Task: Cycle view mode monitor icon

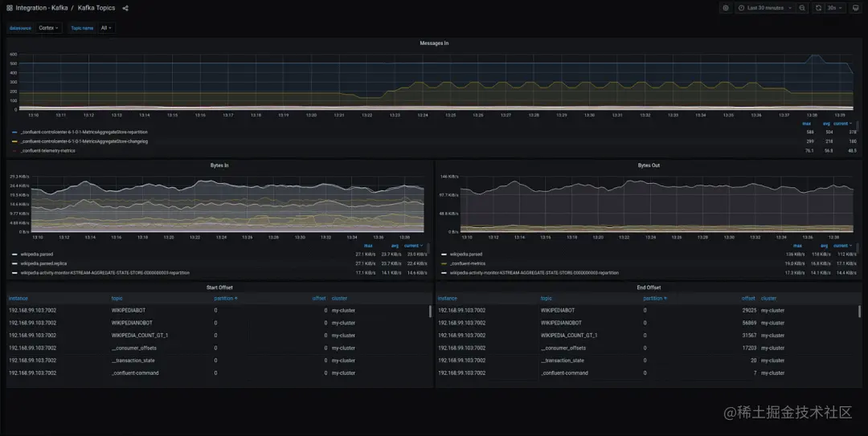Action: 855,8
